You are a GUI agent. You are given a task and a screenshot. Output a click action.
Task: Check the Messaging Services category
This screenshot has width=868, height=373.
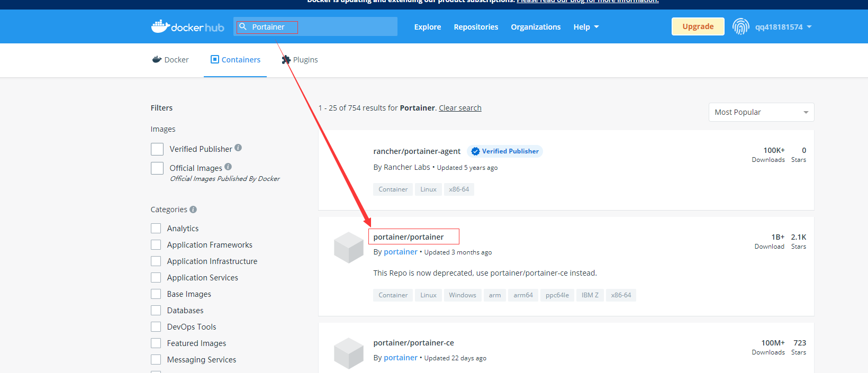156,359
